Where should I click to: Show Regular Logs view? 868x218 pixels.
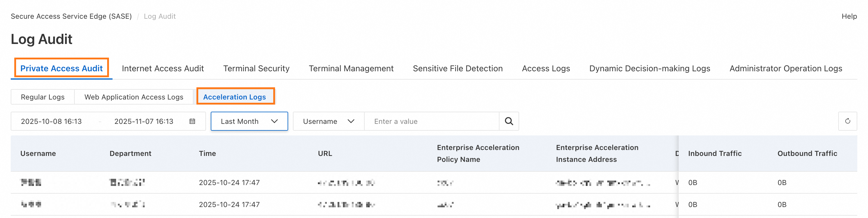43,97
